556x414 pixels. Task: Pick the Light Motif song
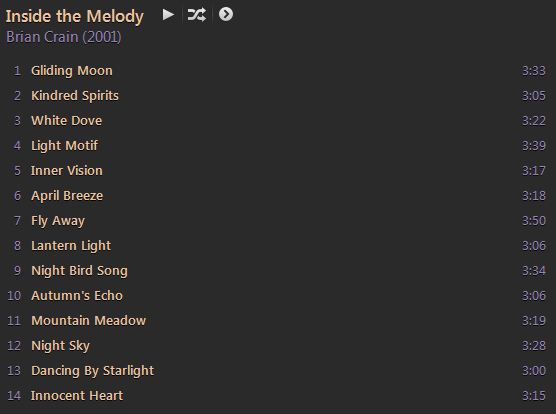coord(278,146)
